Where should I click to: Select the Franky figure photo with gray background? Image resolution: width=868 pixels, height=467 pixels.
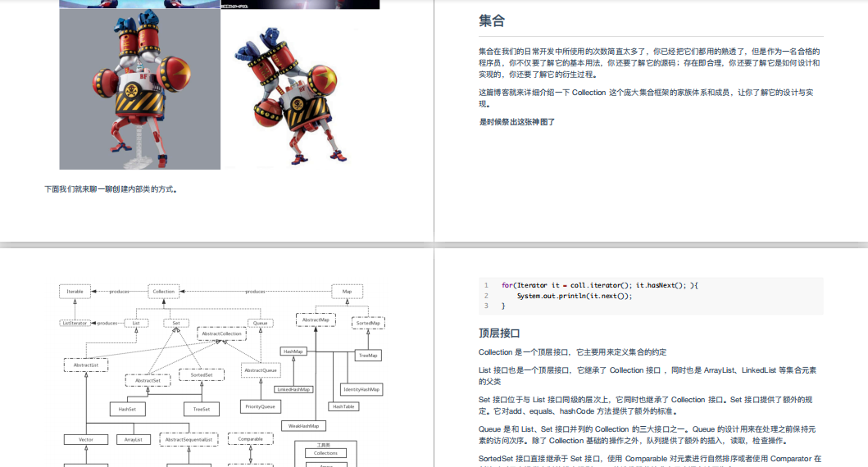tap(139, 89)
